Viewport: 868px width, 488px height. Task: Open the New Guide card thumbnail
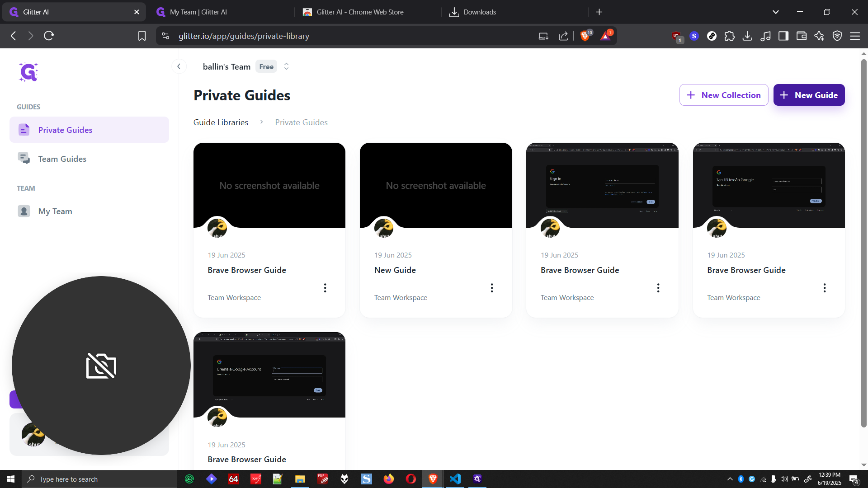(x=436, y=185)
